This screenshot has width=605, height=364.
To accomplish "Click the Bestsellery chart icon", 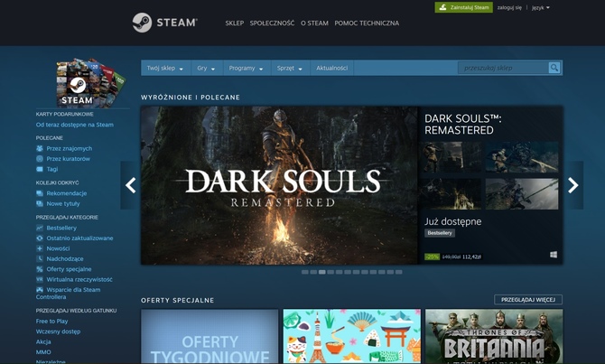I will tap(40, 228).
